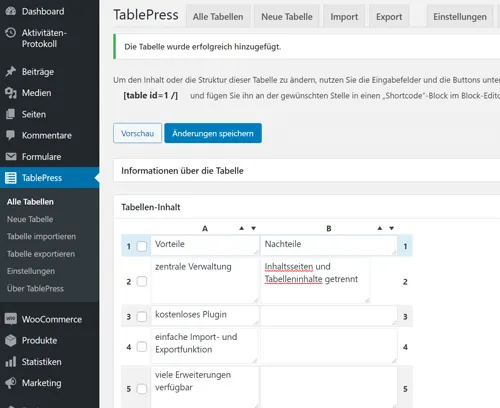Tick the checkbox for row 2
This screenshot has width=500, height=408.
pos(142,281)
